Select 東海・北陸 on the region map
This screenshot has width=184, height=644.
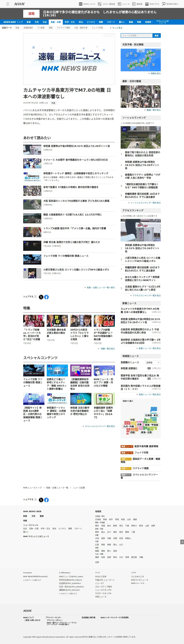click(x=146, y=432)
